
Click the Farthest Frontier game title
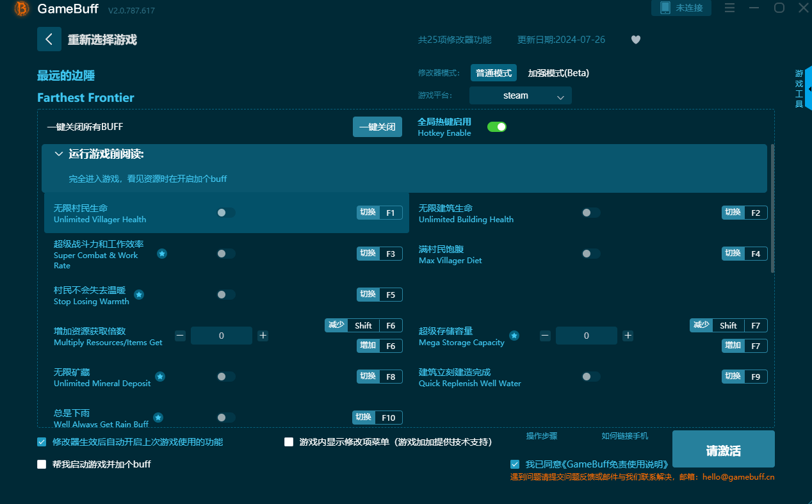pos(86,98)
